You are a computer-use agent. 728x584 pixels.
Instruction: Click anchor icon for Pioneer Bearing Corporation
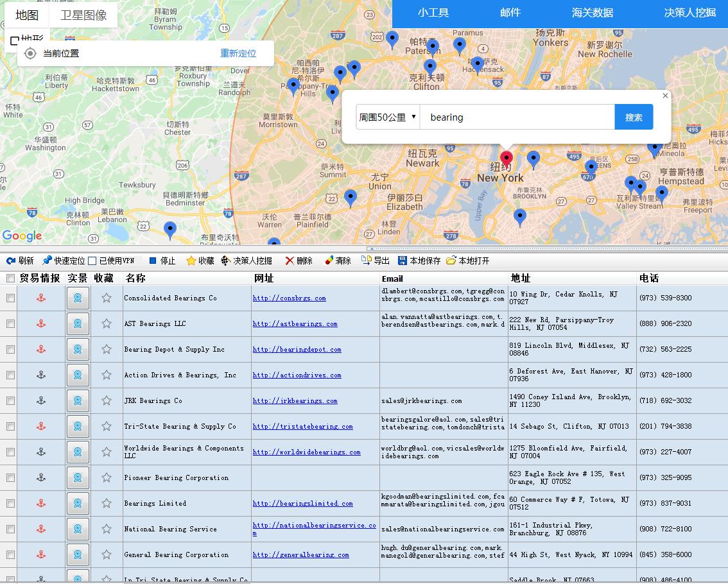tap(41, 477)
